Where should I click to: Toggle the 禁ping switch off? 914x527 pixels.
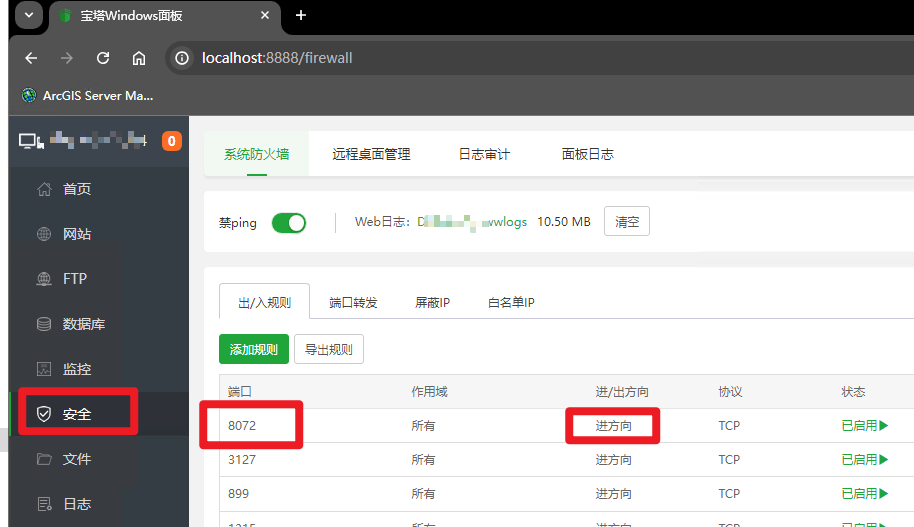click(x=289, y=222)
